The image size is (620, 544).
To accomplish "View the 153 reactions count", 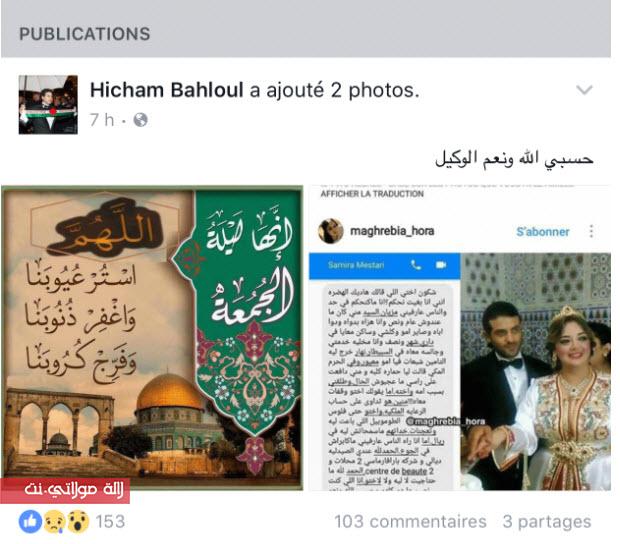I will 110,521.
